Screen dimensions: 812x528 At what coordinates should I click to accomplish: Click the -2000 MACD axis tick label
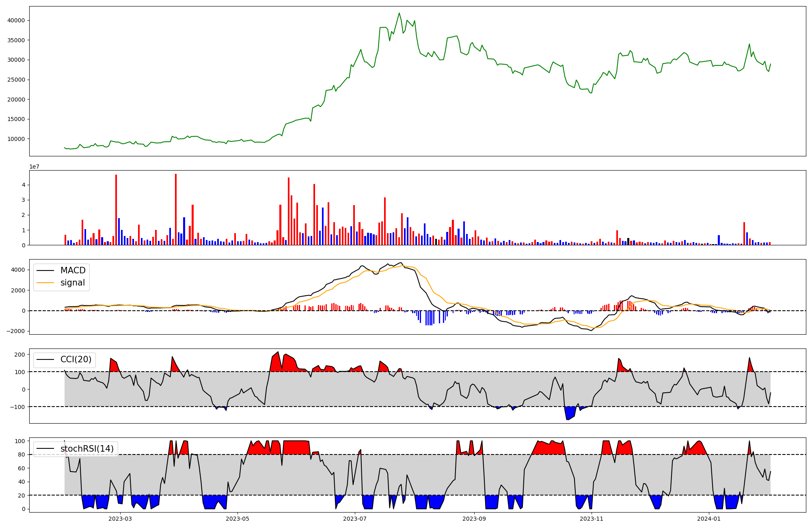pos(16,331)
